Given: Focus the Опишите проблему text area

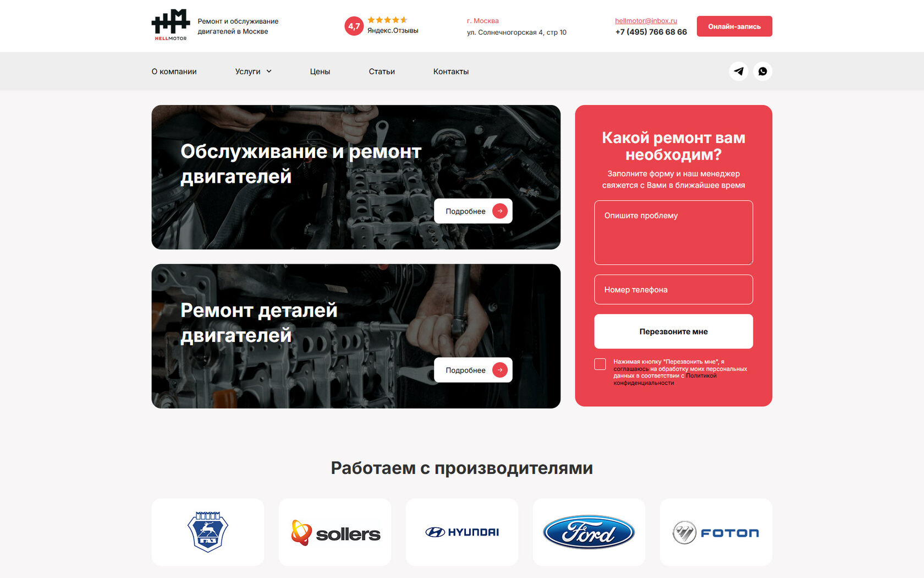Looking at the screenshot, I should [x=674, y=233].
